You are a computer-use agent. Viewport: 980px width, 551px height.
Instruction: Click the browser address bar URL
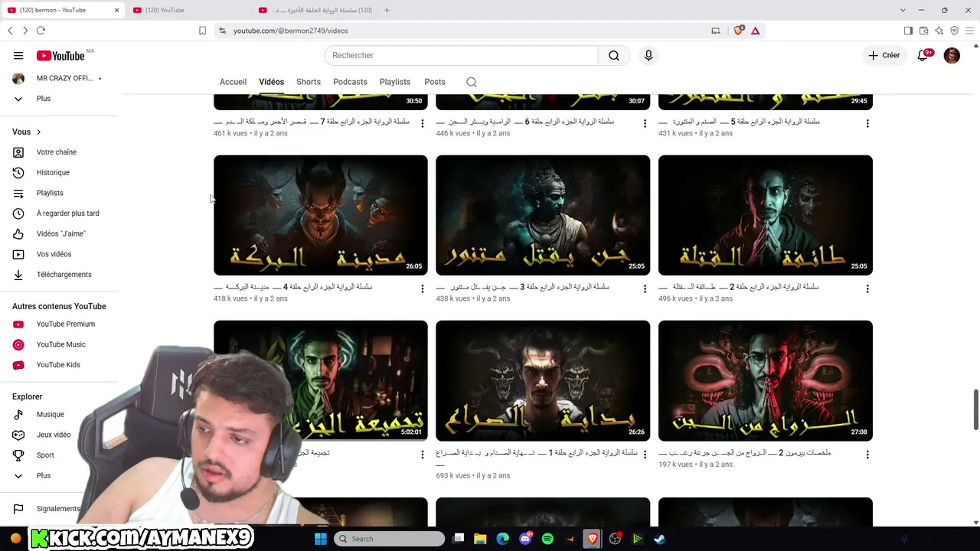290,31
